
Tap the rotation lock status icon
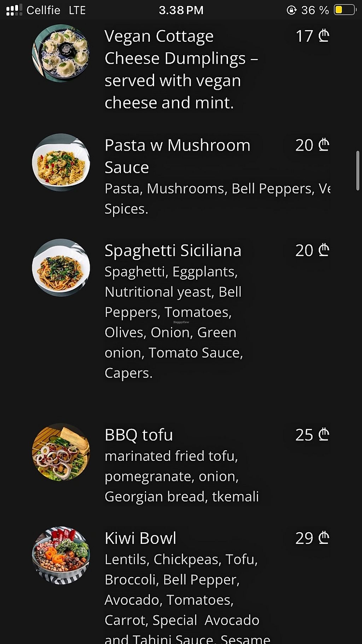tap(291, 10)
